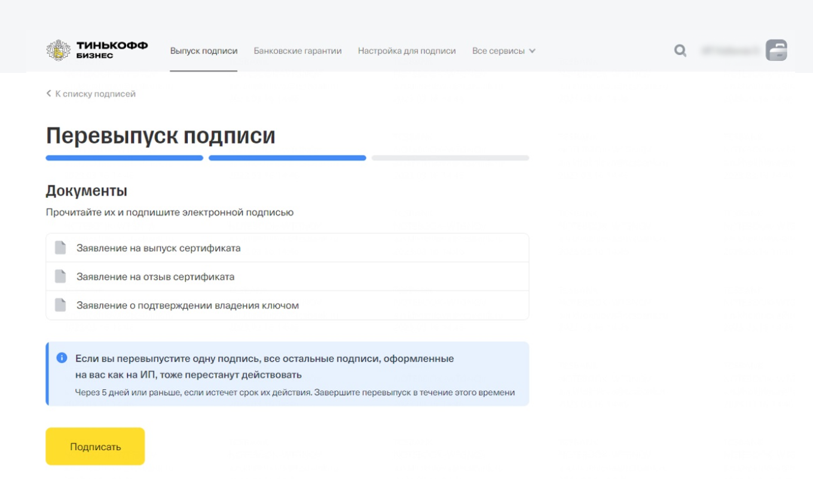This screenshot has width=813, height=504.
Task: Click document icon for Заявление на отзыв сертификата
Action: (60, 276)
